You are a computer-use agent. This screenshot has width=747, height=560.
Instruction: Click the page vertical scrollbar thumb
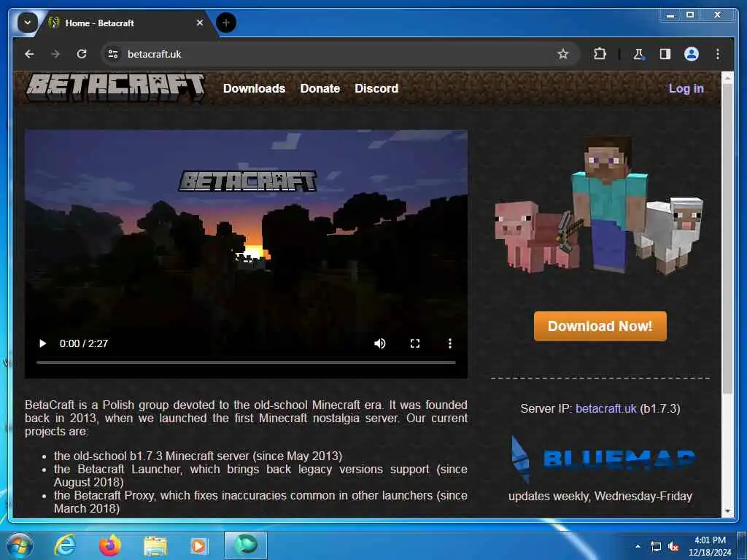pyautogui.click(x=727, y=238)
